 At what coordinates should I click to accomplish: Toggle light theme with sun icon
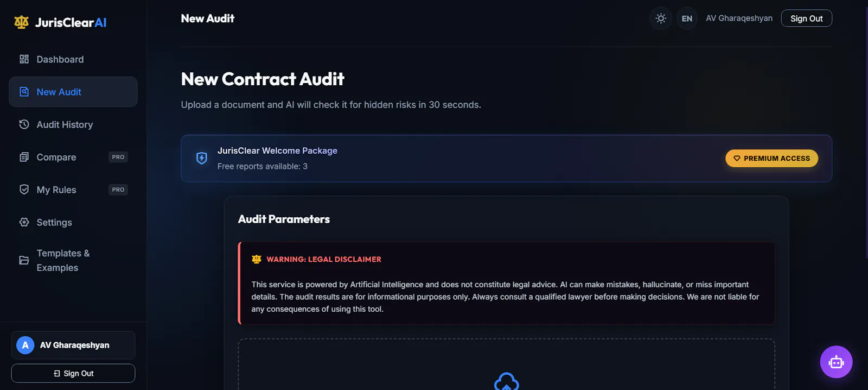point(661,18)
